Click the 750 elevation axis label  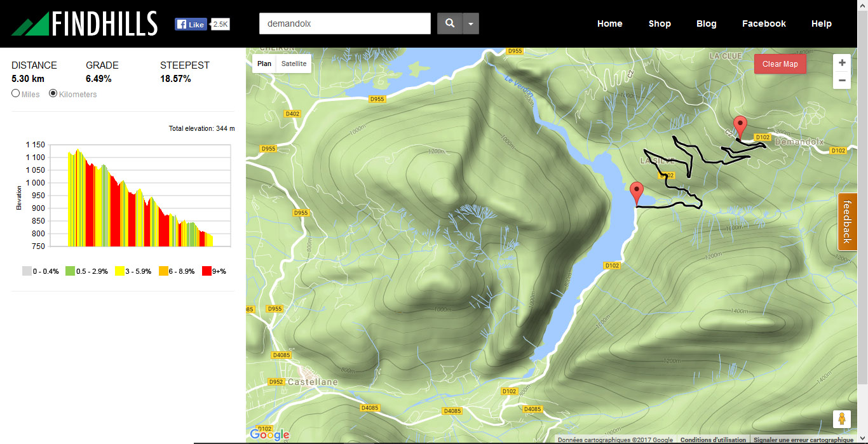(x=39, y=246)
